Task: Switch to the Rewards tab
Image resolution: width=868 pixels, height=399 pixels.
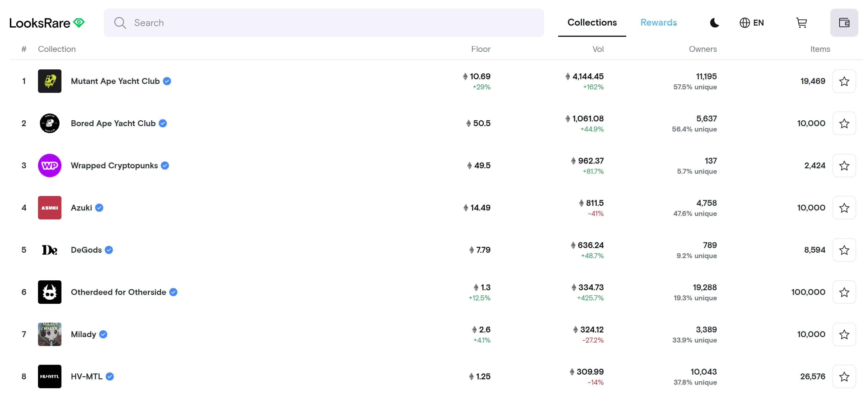Action: pyautogui.click(x=658, y=23)
